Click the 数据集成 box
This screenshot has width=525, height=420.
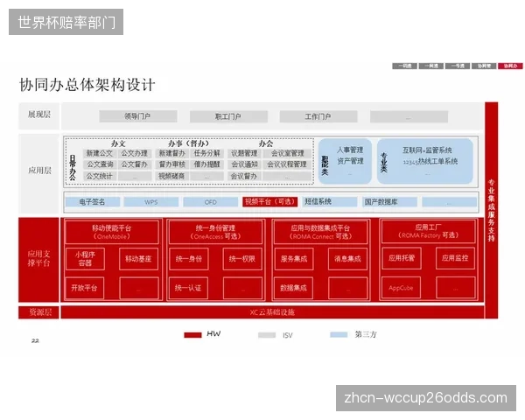(x=294, y=288)
